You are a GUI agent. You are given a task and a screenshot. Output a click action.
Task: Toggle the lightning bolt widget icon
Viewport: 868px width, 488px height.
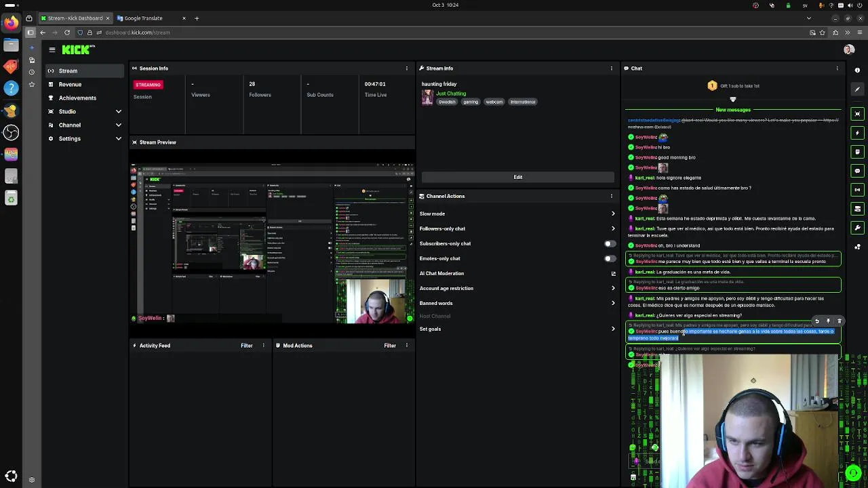click(x=857, y=133)
